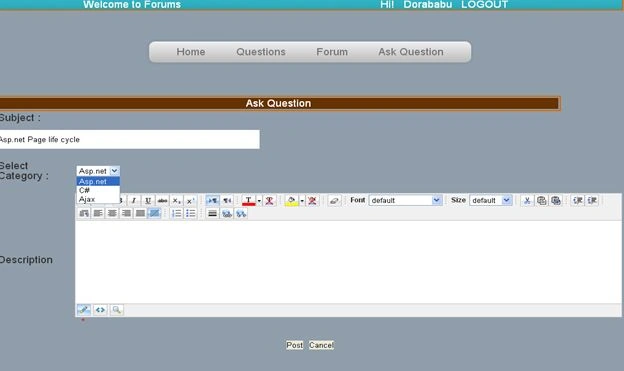
Task: Toggle underline formatting in the editor
Action: point(148,201)
